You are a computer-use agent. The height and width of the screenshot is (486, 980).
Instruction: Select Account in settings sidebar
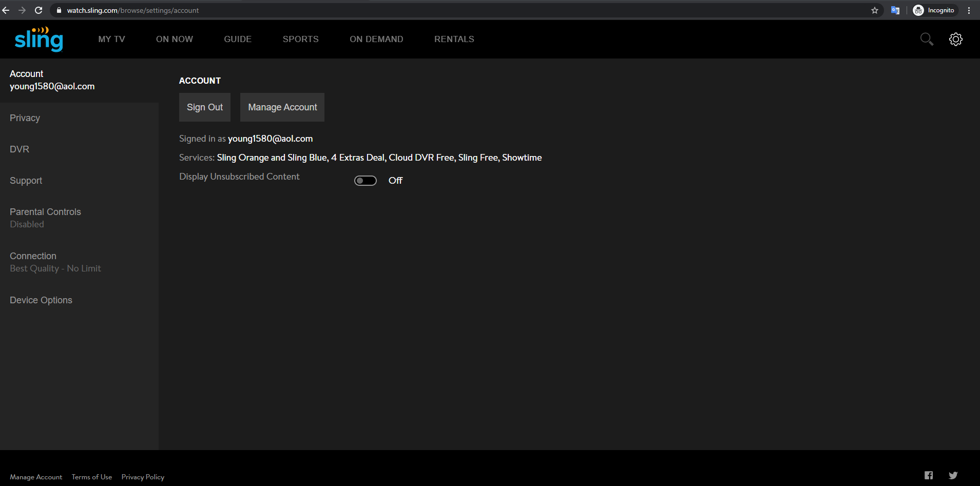pos(79,80)
